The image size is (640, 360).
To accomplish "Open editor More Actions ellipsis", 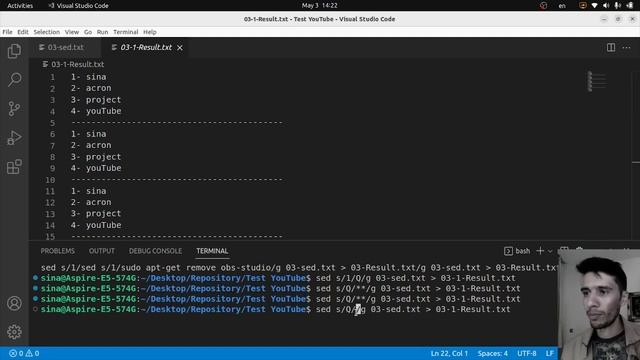I will tap(626, 47).
